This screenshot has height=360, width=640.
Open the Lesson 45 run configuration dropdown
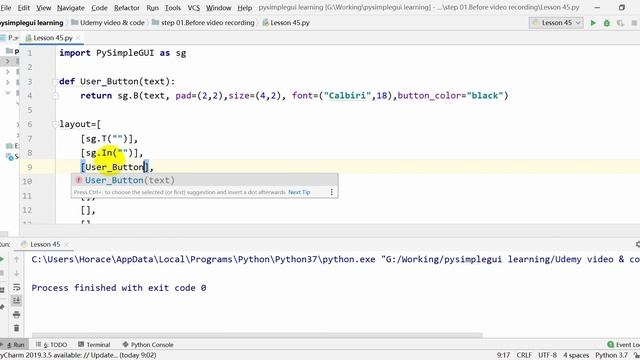[x=556, y=23]
